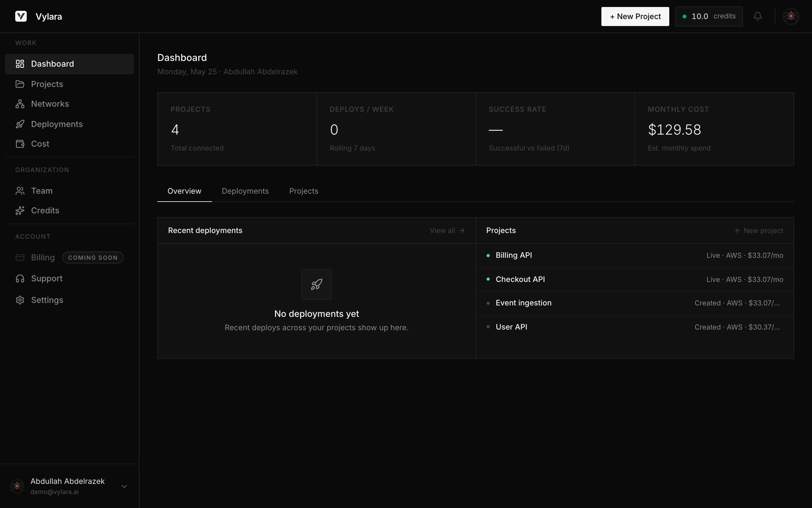The image size is (812, 508).
Task: Click the Success Rate card
Action: click(x=555, y=129)
